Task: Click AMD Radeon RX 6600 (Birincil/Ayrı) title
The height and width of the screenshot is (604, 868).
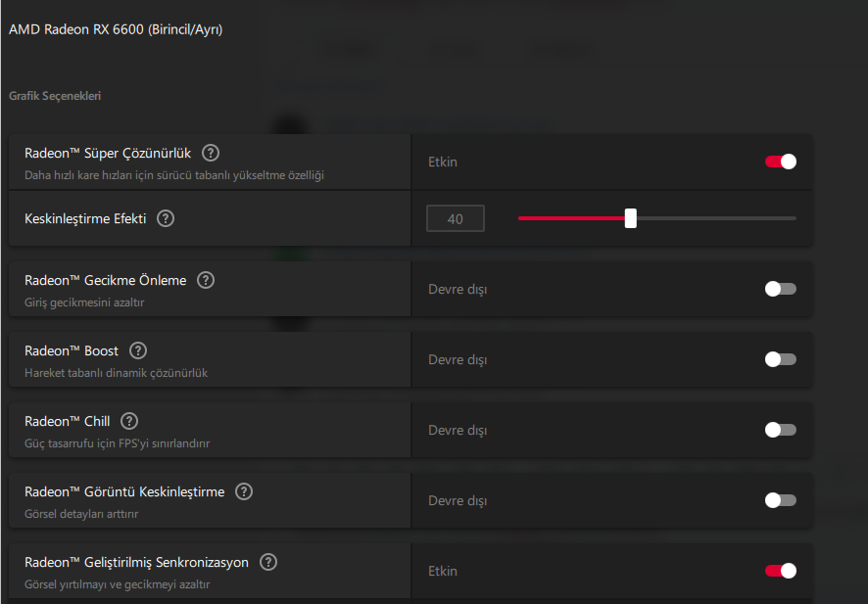Action: (116, 29)
